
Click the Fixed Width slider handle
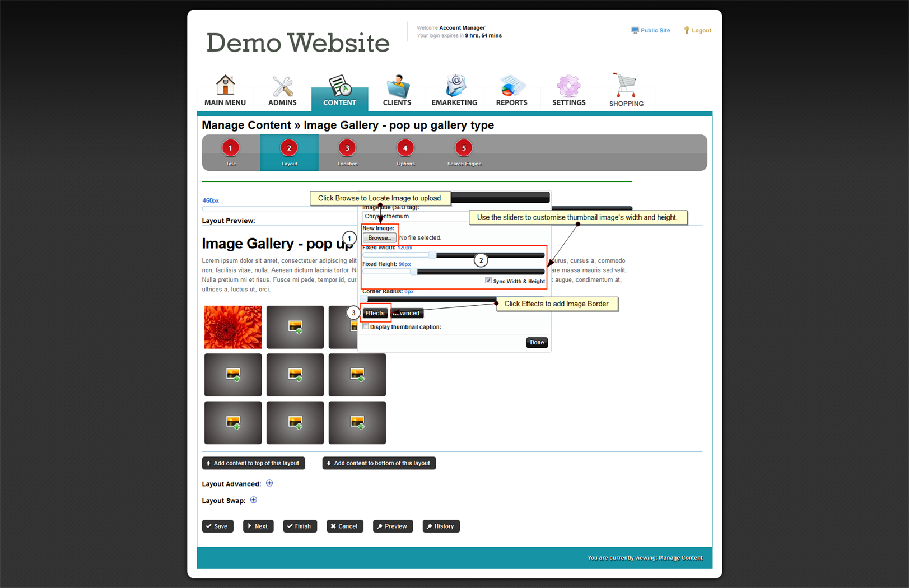click(432, 255)
